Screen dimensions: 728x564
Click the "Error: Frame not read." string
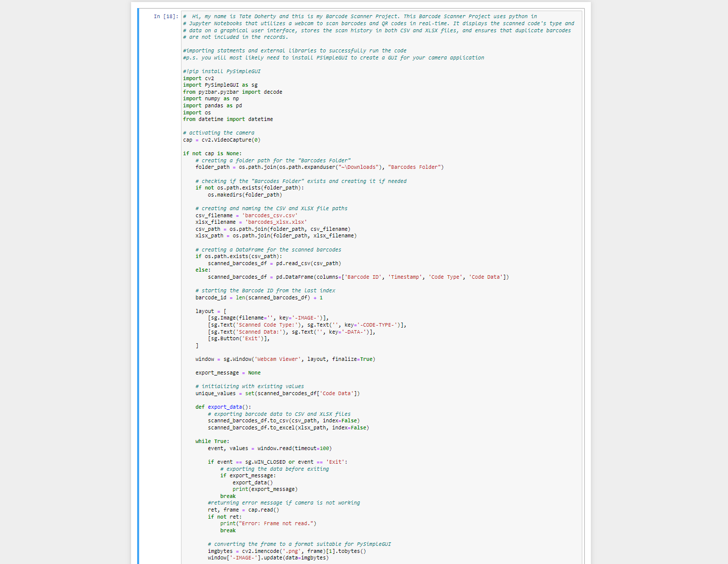[278, 524]
